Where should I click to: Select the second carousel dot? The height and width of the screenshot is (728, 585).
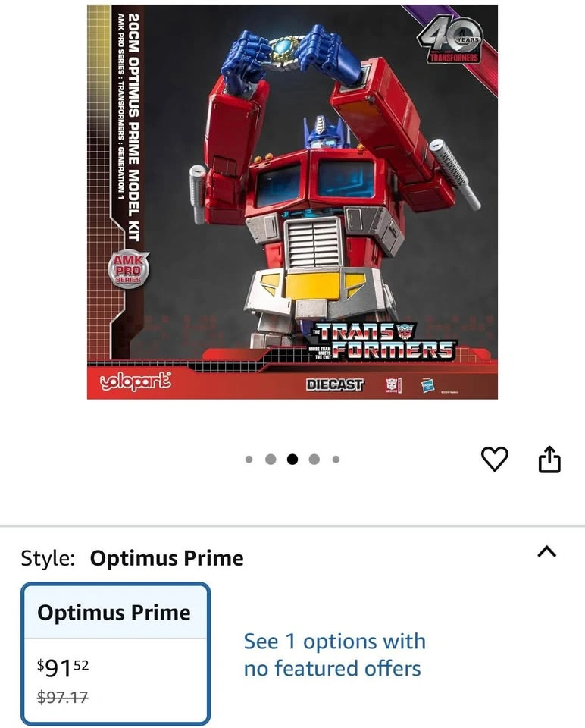coord(271,460)
